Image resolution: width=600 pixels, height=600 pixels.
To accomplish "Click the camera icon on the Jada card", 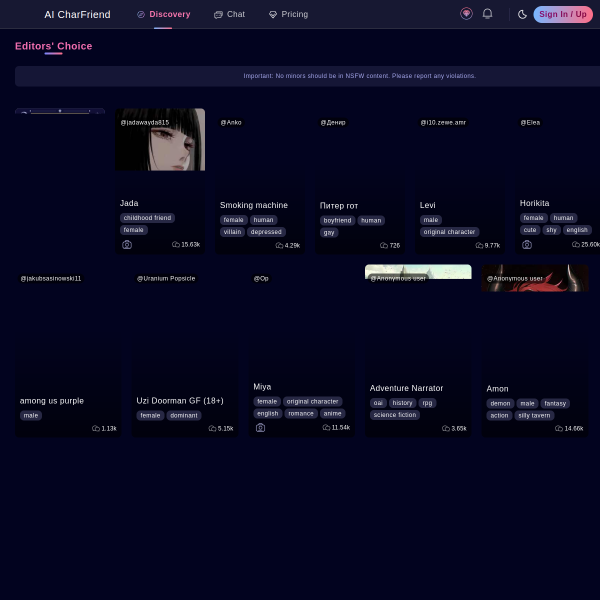I will point(127,245).
